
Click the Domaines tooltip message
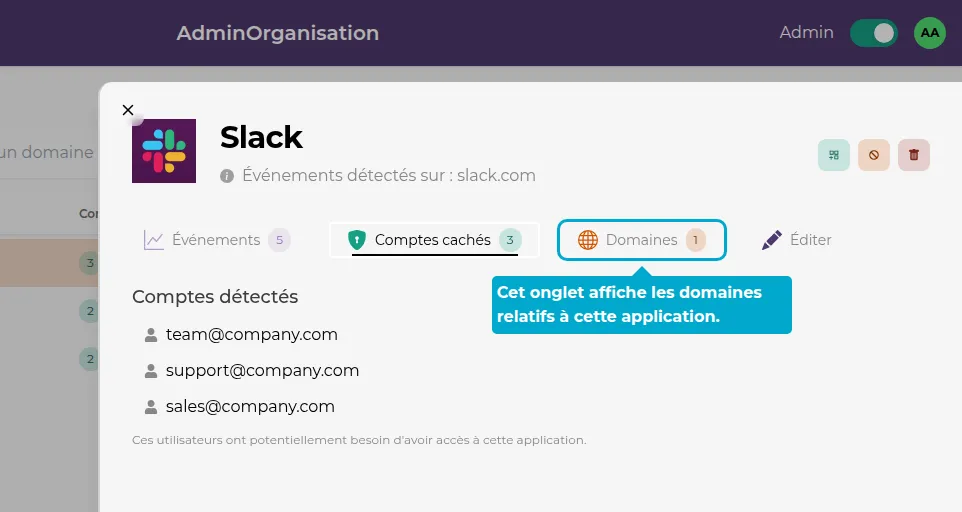(x=641, y=305)
